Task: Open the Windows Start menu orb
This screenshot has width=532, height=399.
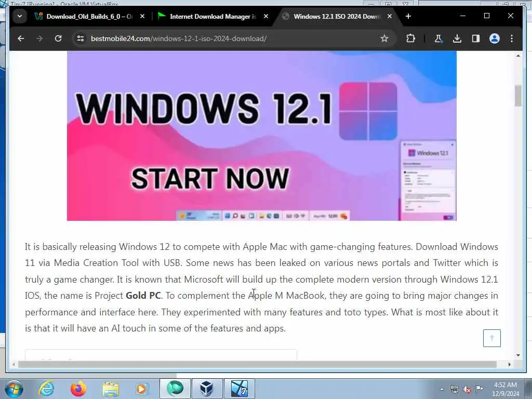Action: pos(14,389)
